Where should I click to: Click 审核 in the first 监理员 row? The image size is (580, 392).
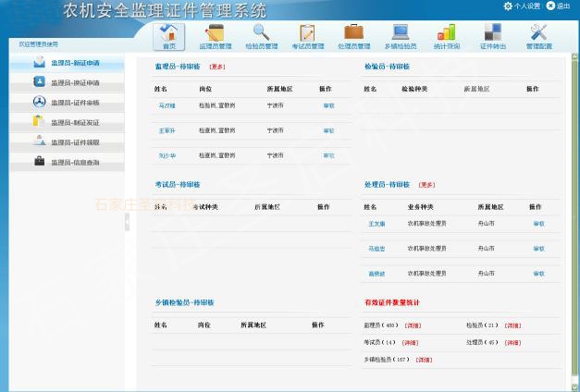(328, 105)
